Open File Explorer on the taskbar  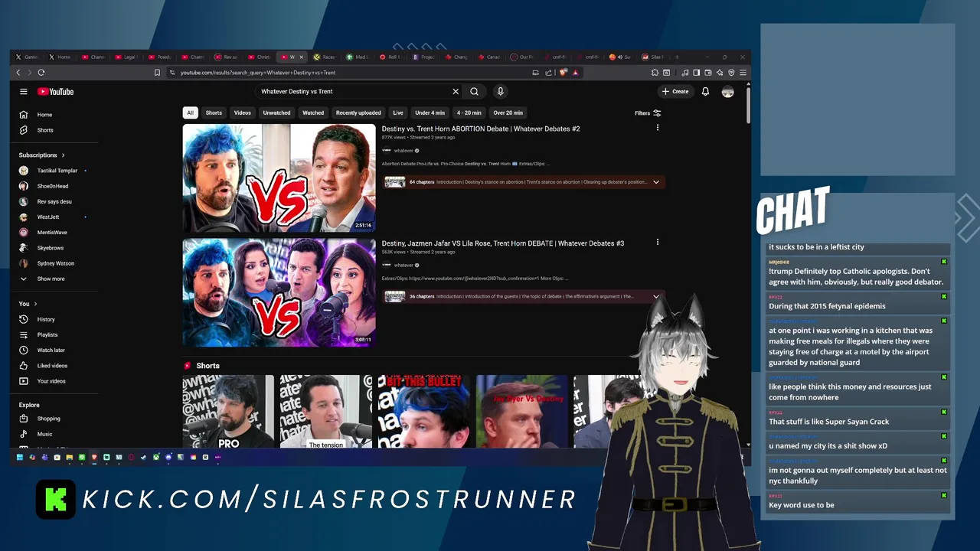click(x=69, y=458)
